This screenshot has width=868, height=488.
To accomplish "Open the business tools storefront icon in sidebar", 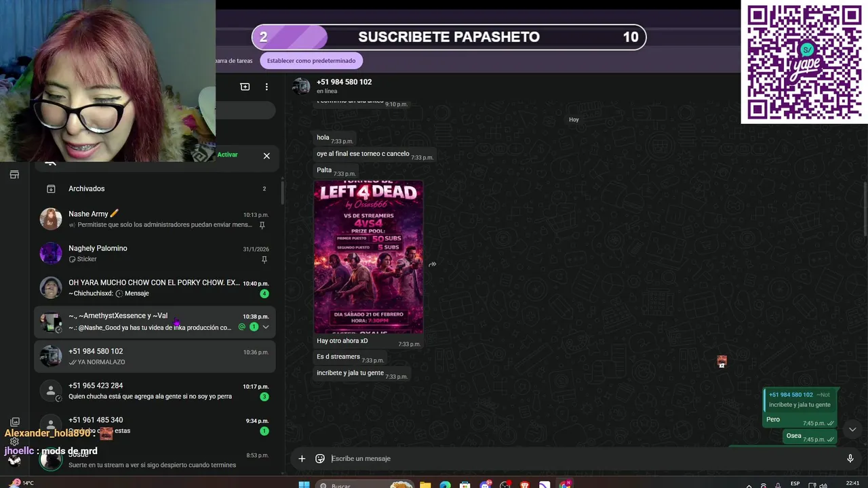I will click(x=14, y=175).
